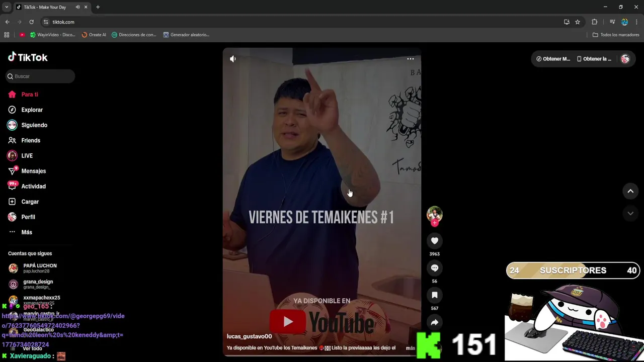Click the Obtener la... app button
This screenshot has height=362, width=644.
(x=594, y=59)
